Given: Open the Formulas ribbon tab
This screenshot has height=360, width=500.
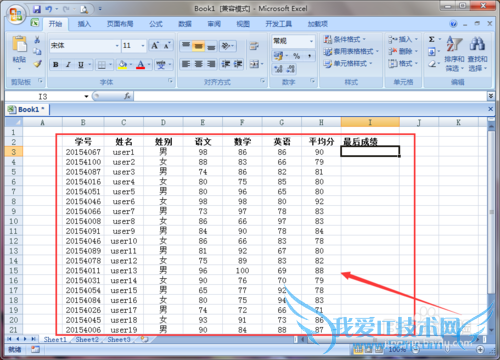Looking at the screenshot, I should 156,24.
